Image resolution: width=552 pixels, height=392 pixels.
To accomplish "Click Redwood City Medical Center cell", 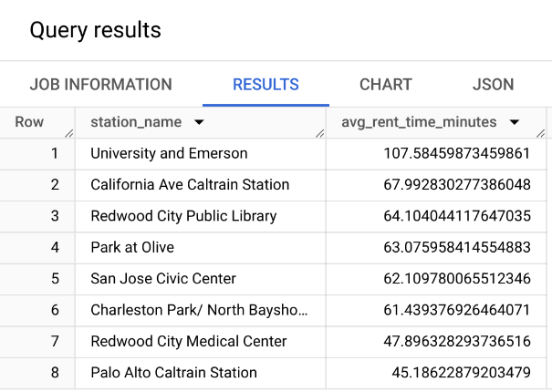I will (x=189, y=341).
